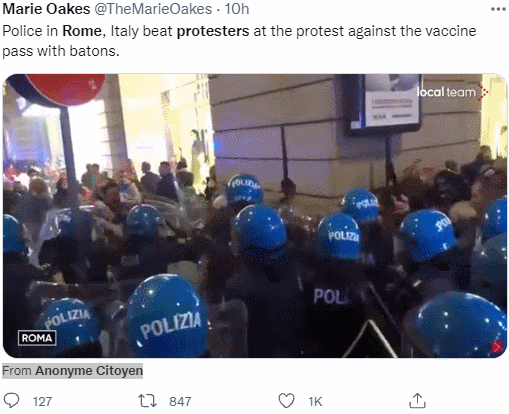Click the retweet arrows icon
Viewport: 509px width, 414px height.
click(x=147, y=401)
